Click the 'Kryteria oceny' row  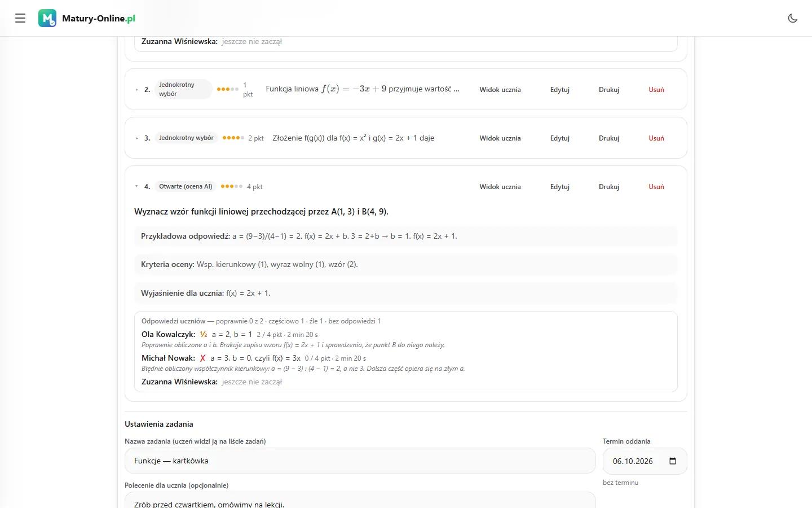tap(405, 264)
